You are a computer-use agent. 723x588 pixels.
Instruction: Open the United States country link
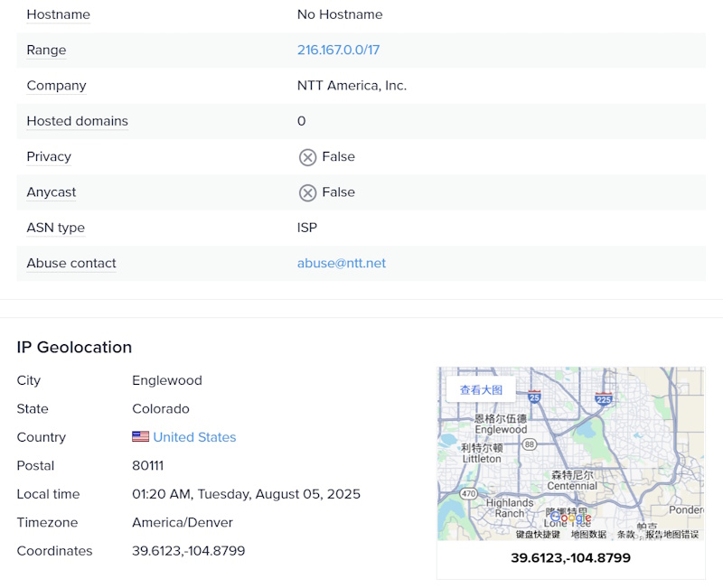point(194,437)
